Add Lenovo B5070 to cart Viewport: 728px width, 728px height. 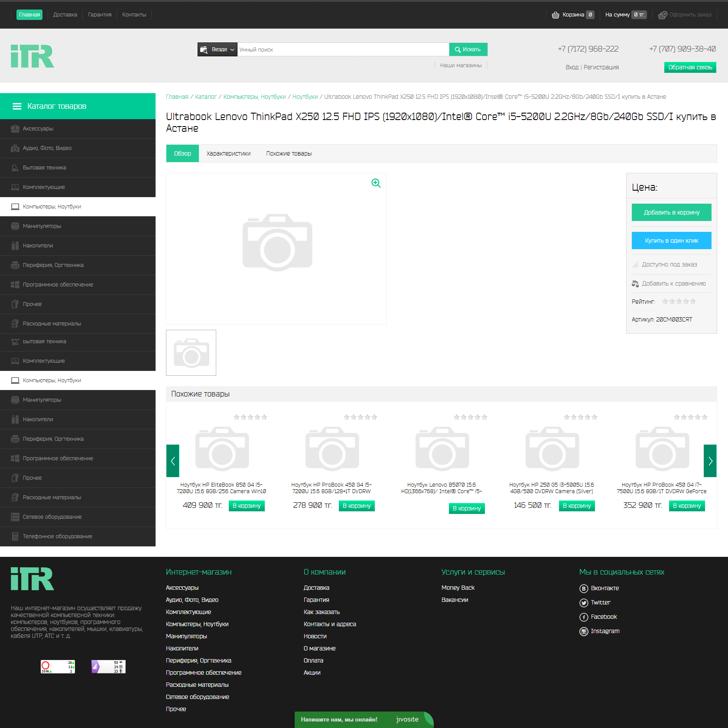point(467,508)
